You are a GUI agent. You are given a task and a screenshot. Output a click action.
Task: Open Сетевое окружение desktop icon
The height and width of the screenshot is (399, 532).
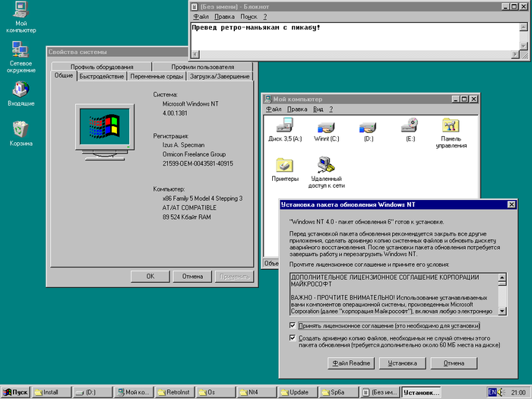[21, 52]
